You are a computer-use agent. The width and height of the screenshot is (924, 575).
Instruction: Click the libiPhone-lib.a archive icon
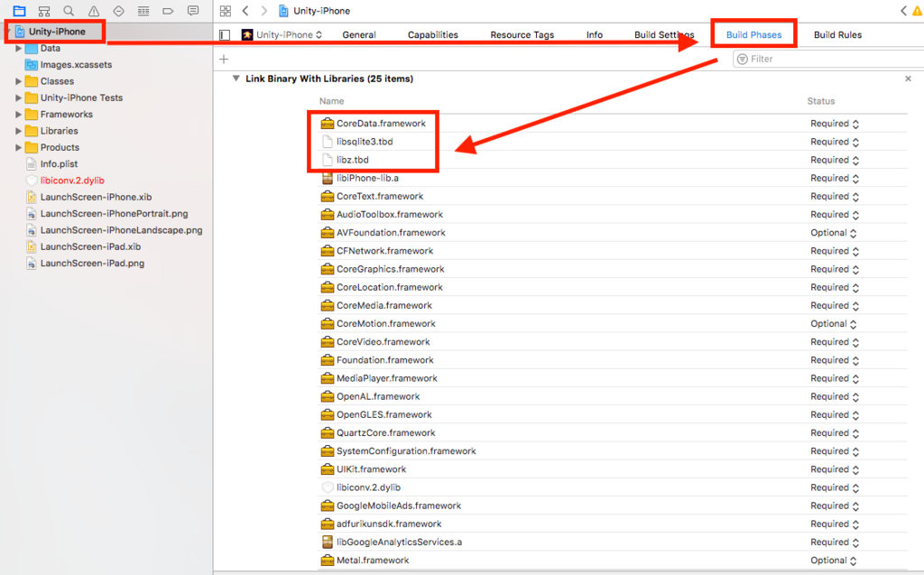(327, 178)
